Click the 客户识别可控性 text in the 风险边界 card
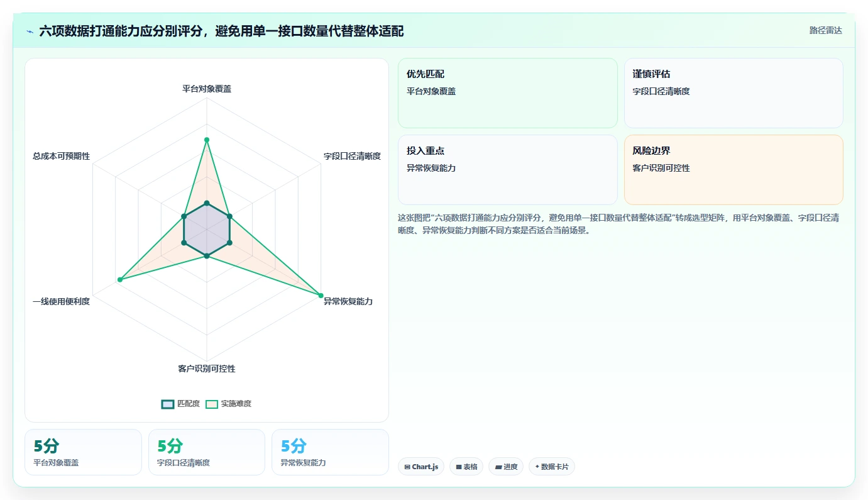 coord(661,168)
